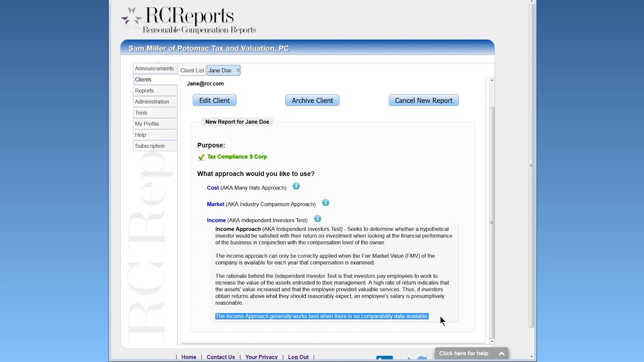Click the browser page scrollbar thumb
Image resolution: width=644 pixels, height=362 pixels.
tap(532, 166)
